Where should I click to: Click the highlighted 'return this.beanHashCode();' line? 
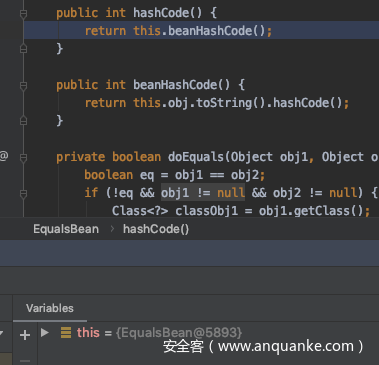tap(201, 31)
